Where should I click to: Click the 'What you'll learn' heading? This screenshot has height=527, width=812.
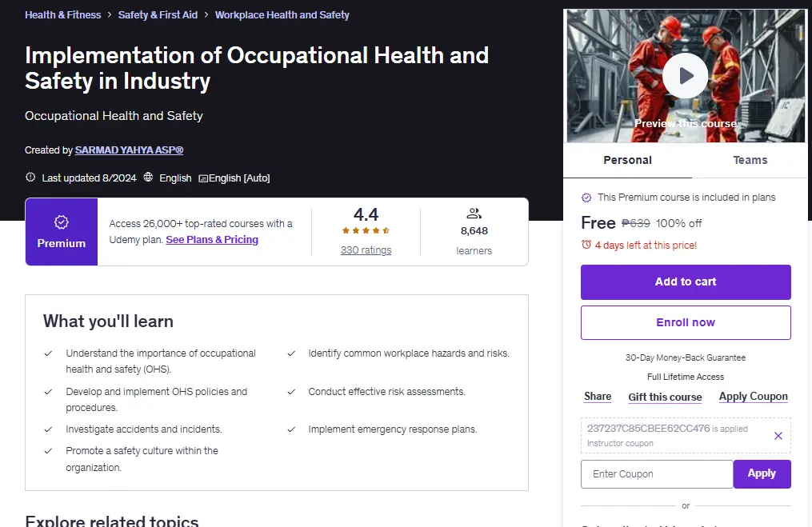pos(108,321)
